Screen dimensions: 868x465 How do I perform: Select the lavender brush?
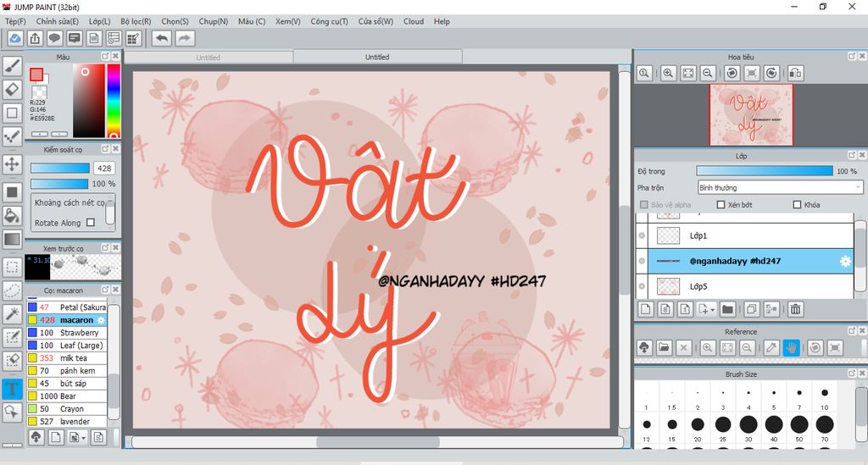66,422
